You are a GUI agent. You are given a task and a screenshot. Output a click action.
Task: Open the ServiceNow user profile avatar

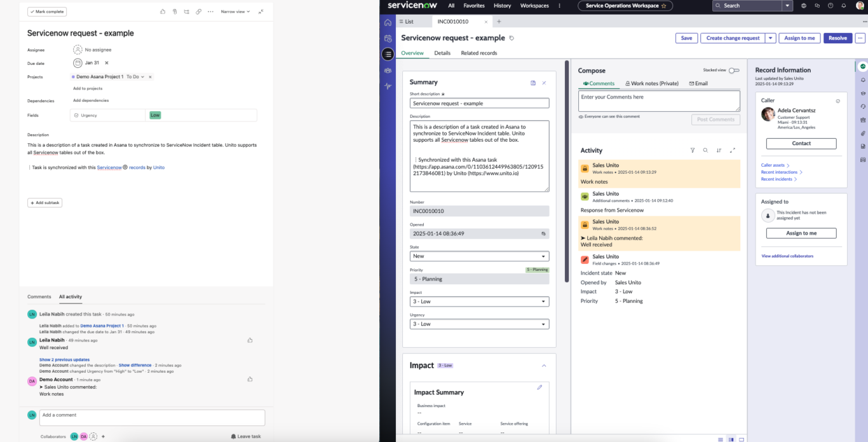click(x=860, y=6)
